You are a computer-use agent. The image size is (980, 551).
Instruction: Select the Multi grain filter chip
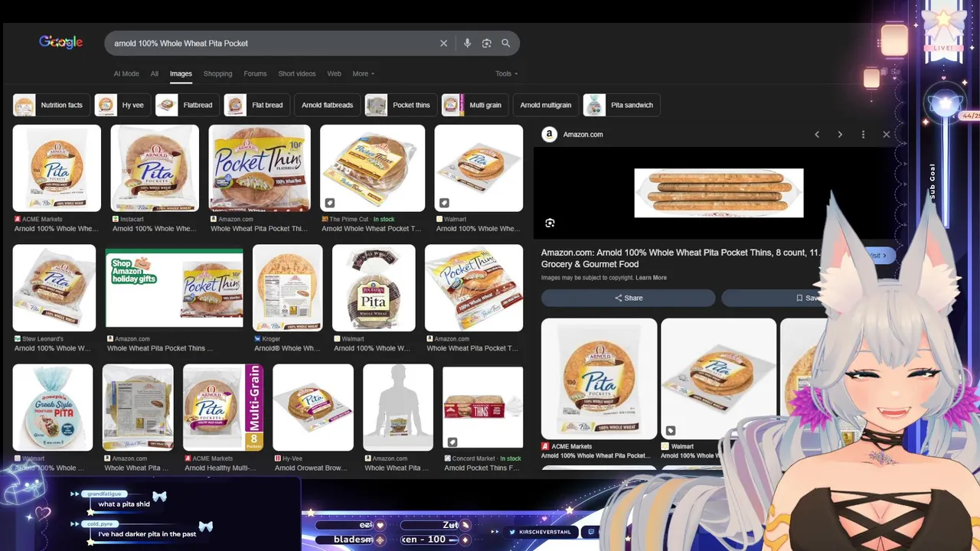(x=475, y=105)
